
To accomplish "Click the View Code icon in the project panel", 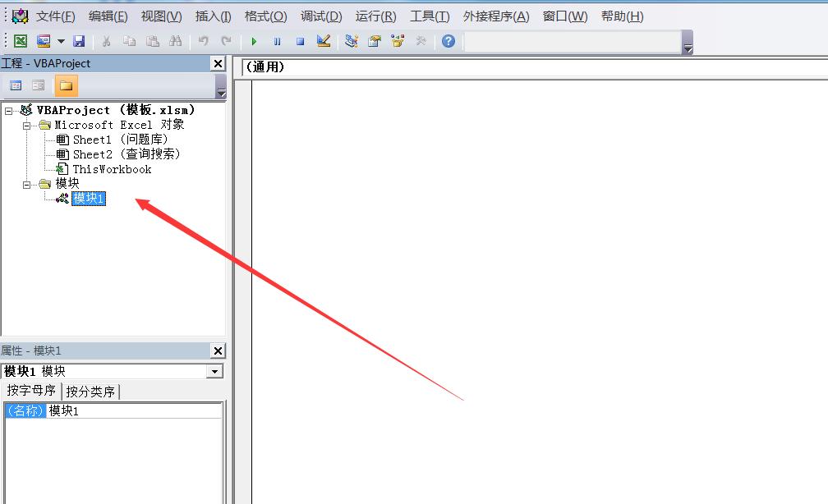I will click(16, 85).
